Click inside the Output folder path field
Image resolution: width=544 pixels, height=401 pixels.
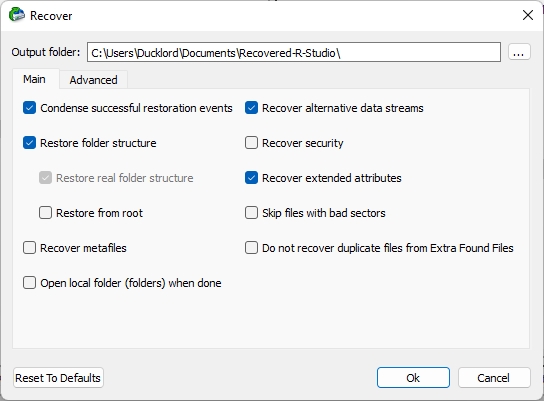click(294, 52)
